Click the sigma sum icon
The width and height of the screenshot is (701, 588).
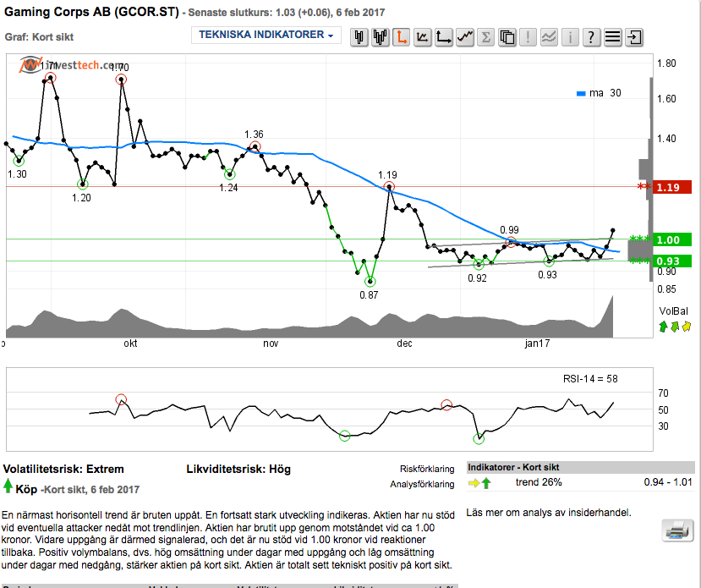pyautogui.click(x=485, y=37)
